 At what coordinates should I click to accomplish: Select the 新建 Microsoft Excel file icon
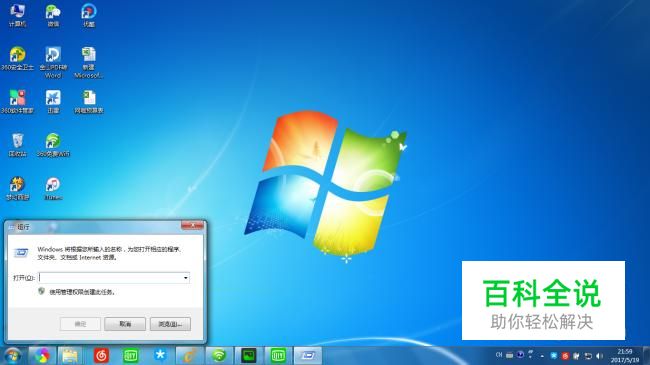[89, 62]
